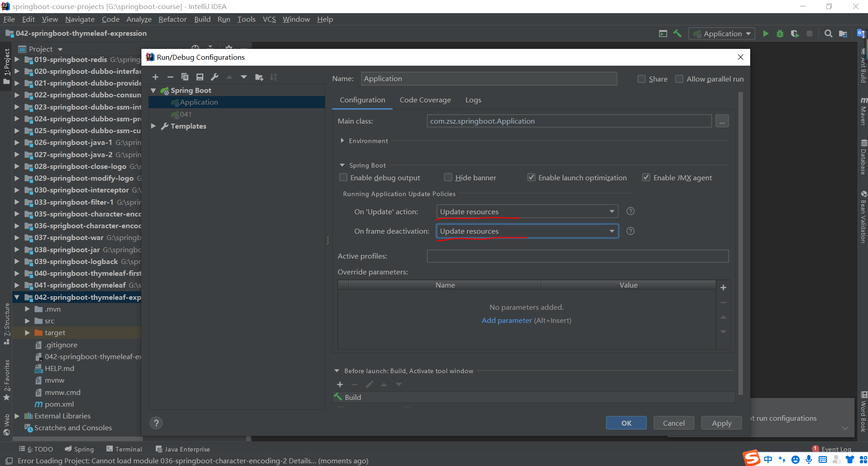Image resolution: width=868 pixels, height=466 pixels.
Task: Open the Event Log
Action: 832,449
